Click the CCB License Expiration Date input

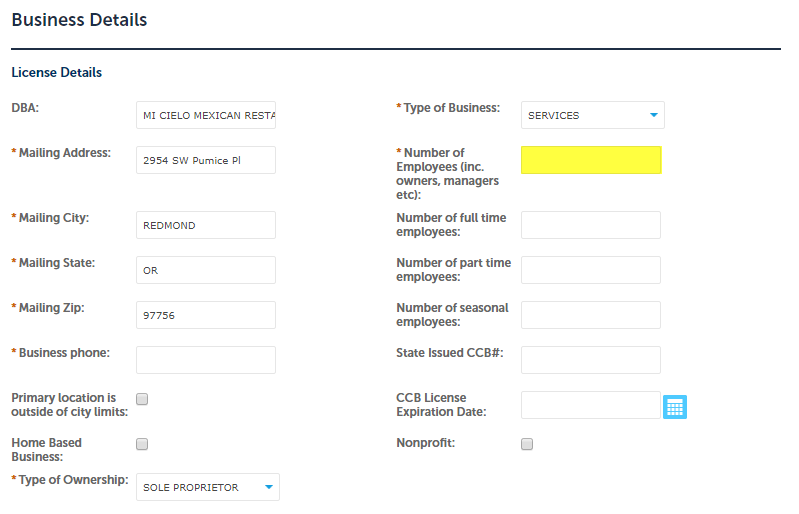[591, 405]
